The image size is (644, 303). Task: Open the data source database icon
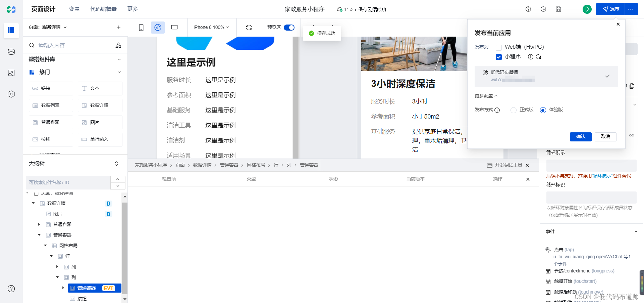(11, 52)
